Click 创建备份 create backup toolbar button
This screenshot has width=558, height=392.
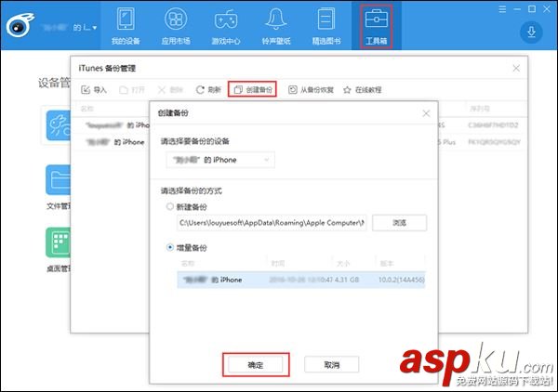(x=252, y=89)
